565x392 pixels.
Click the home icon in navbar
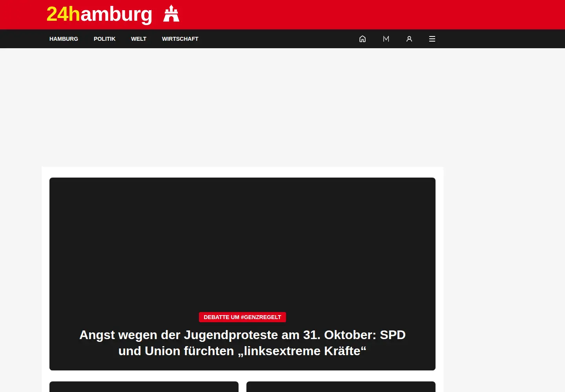363,39
